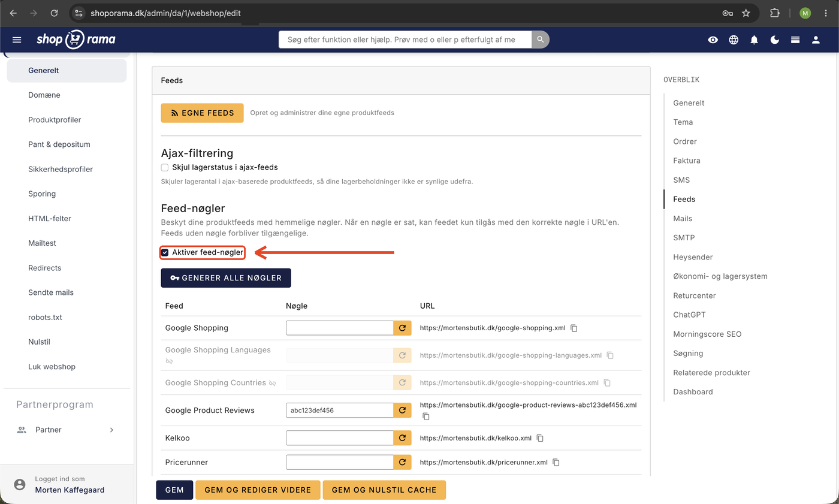The height and width of the screenshot is (504, 839).
Task: Click Generer alle nøgler button
Action: tap(226, 278)
